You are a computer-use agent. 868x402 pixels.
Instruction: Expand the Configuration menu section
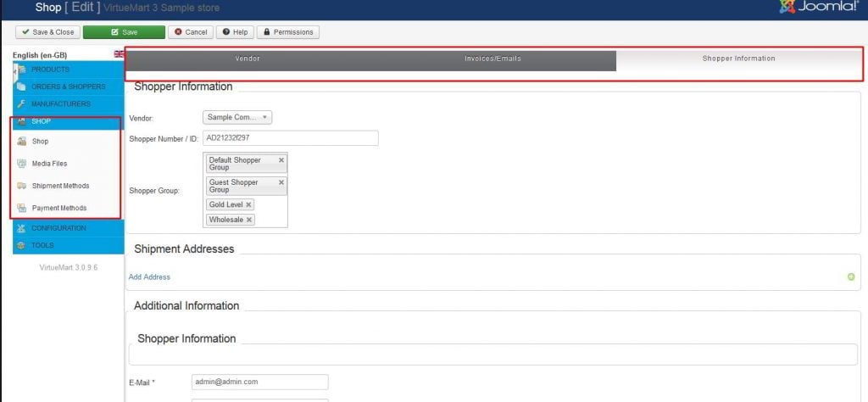coord(58,228)
